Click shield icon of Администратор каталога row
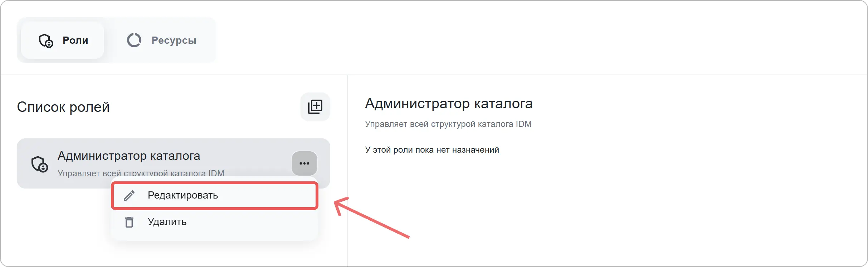The height and width of the screenshot is (267, 868). click(39, 164)
